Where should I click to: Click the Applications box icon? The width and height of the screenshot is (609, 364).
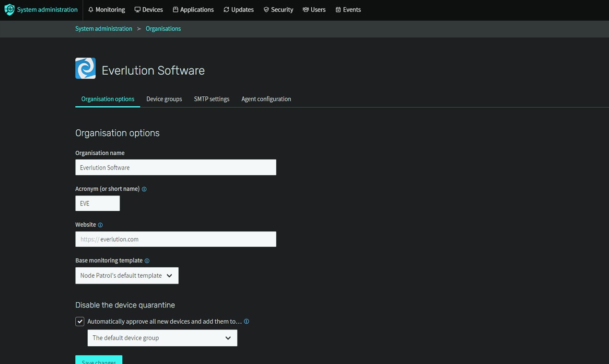click(x=176, y=10)
